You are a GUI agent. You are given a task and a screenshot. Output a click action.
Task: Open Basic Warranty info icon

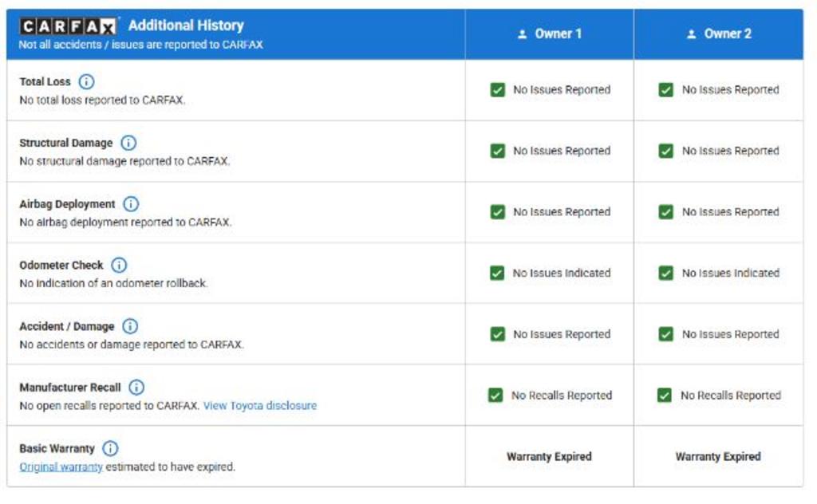click(x=110, y=448)
